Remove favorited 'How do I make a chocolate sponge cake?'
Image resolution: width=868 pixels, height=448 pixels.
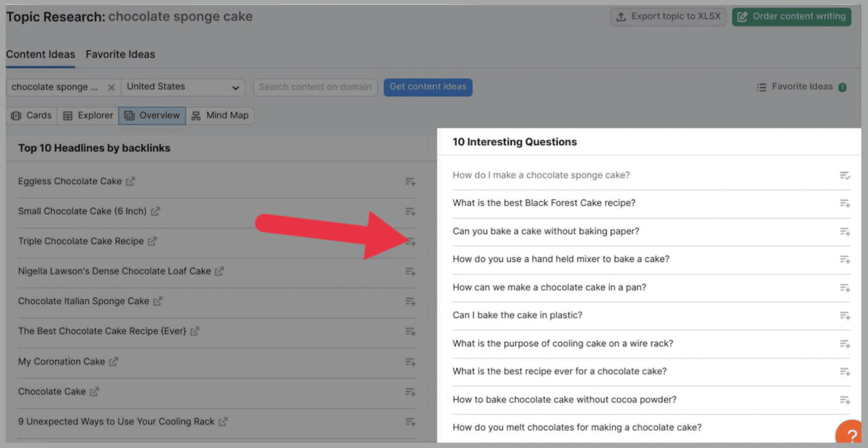845,175
